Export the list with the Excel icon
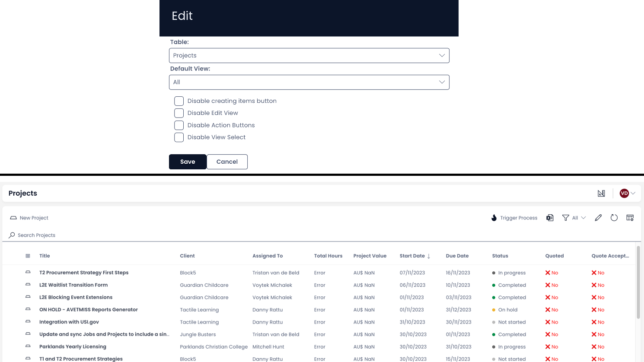644x362 pixels. coord(550,218)
